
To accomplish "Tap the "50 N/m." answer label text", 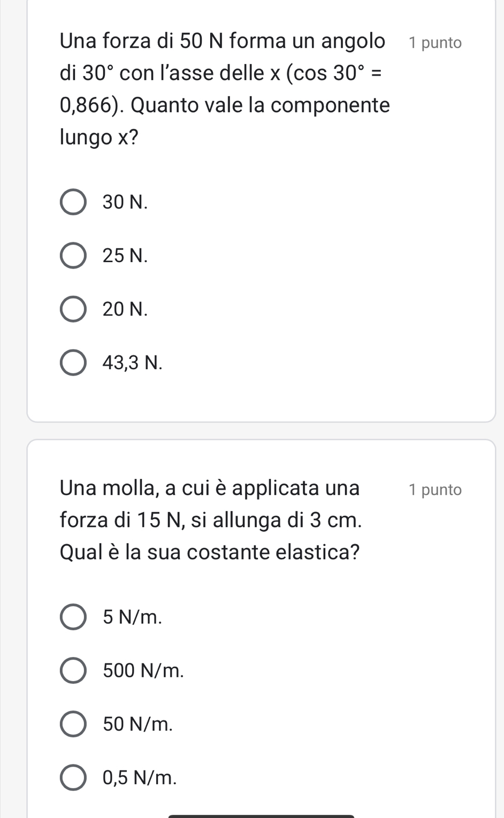I will coord(138,724).
